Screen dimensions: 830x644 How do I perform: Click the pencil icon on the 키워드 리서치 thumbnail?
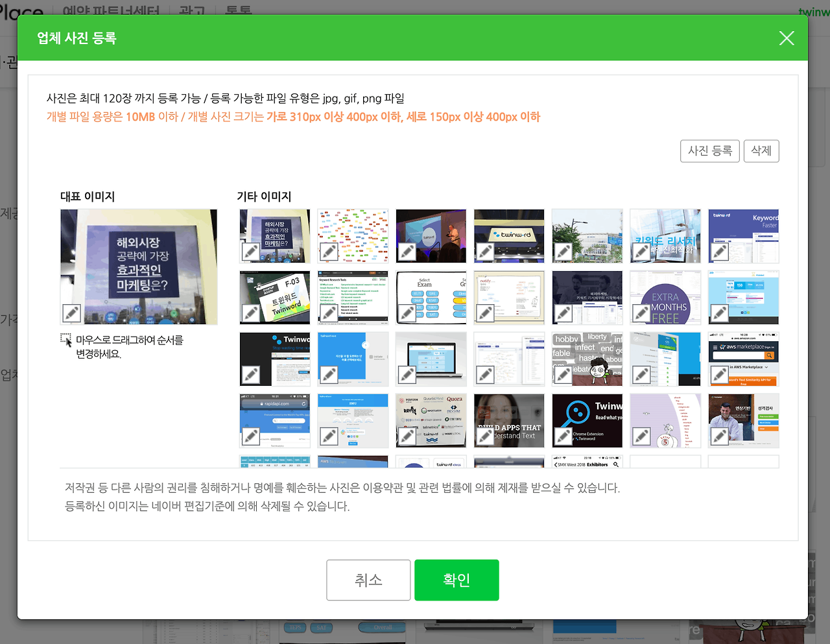point(641,252)
